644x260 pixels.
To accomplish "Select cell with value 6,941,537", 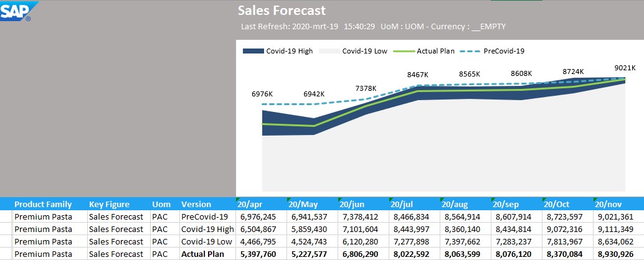I will [x=312, y=216].
